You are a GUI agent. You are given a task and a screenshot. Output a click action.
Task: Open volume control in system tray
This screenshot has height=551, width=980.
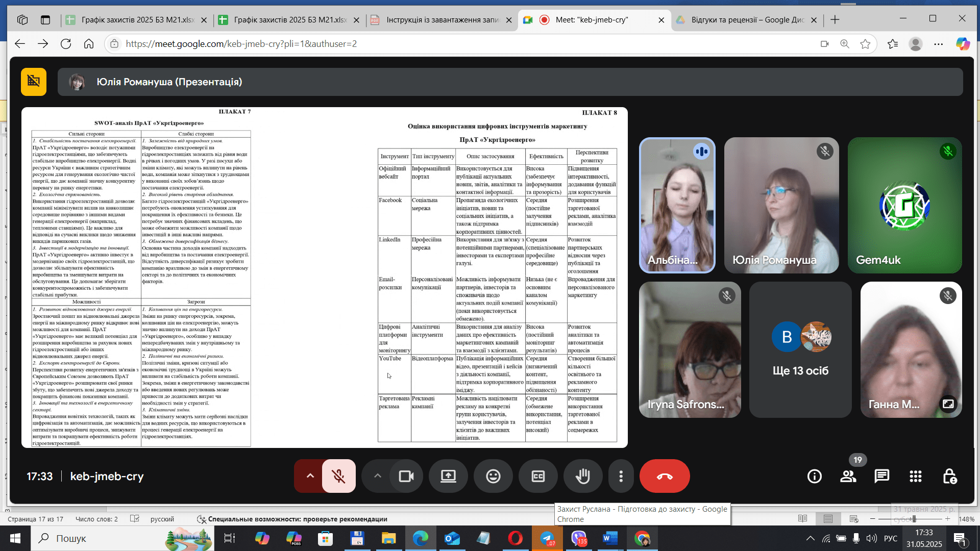click(872, 538)
